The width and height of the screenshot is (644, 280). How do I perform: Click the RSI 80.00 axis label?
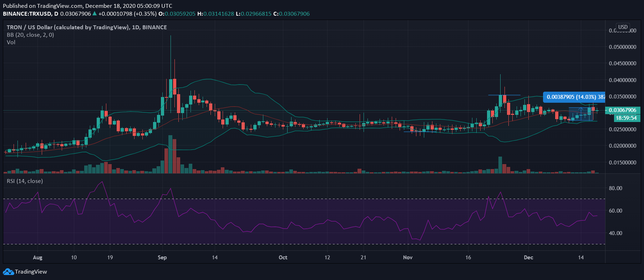click(615, 188)
